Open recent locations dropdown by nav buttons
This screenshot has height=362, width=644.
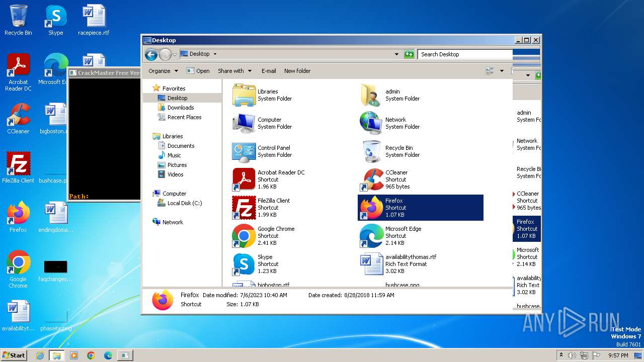175,54
